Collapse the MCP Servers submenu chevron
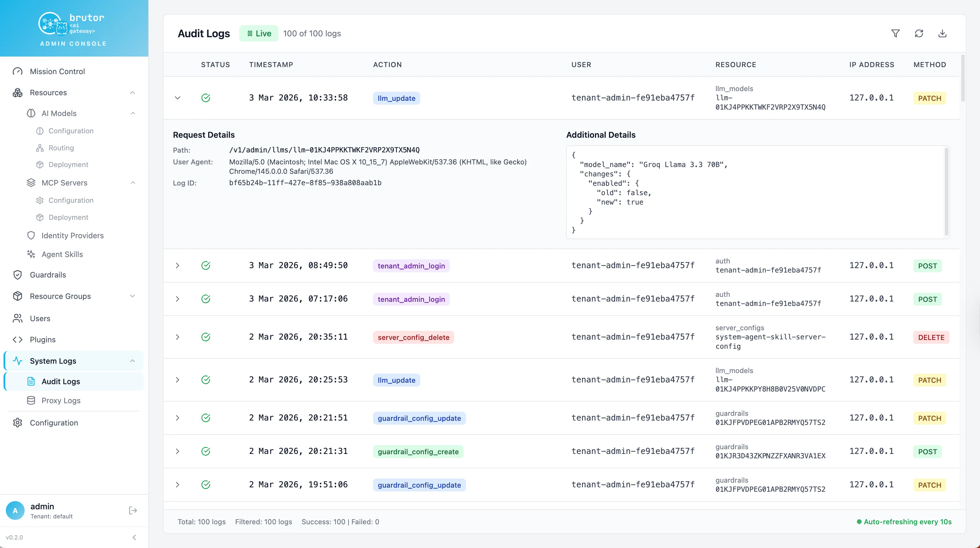 pyautogui.click(x=133, y=183)
